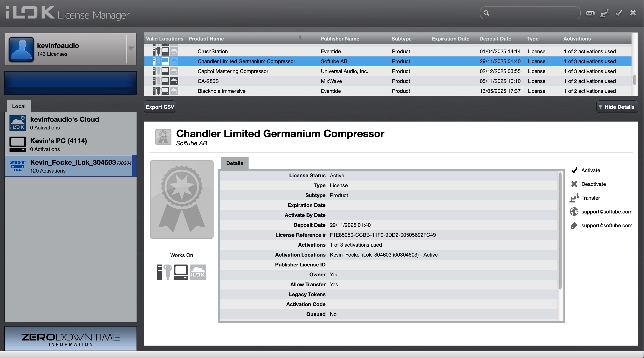This screenshot has height=358, width=644.
Task: Click the kevinfoaudio user avatar icon
Action: click(x=21, y=49)
